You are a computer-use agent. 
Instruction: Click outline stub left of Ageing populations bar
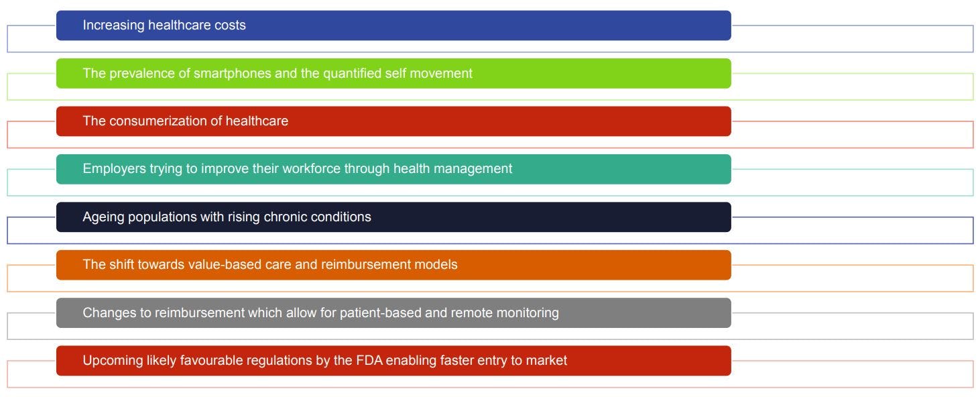pyautogui.click(x=31, y=231)
